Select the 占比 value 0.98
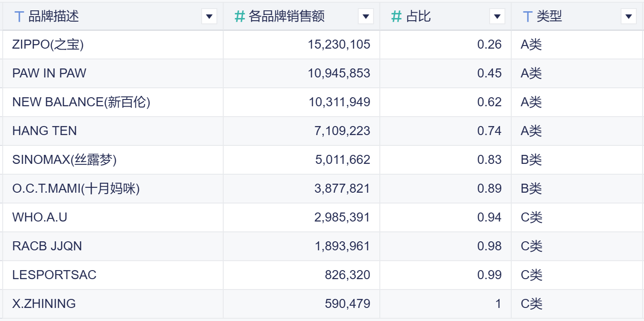The image size is (644, 321). [x=490, y=246]
